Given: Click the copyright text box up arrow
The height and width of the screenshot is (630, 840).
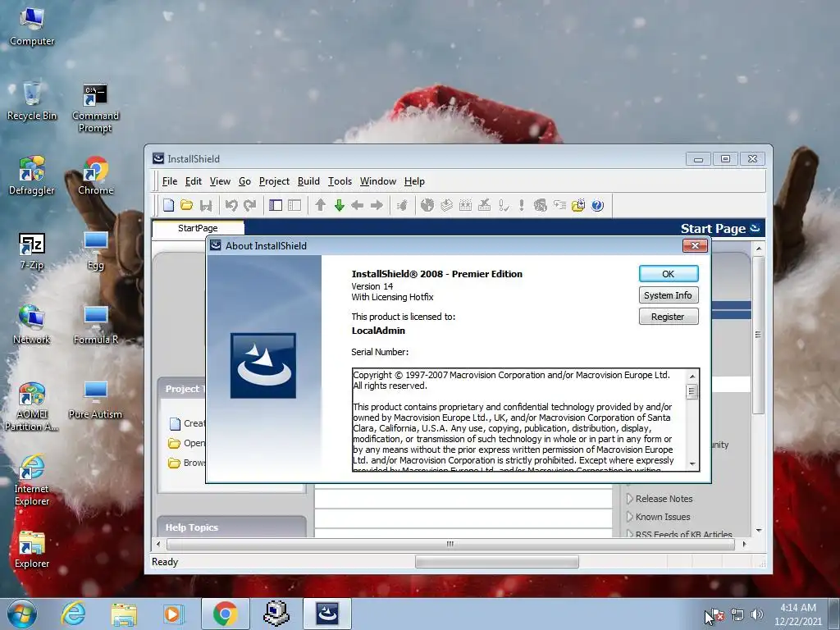Looking at the screenshot, I should pos(692,376).
